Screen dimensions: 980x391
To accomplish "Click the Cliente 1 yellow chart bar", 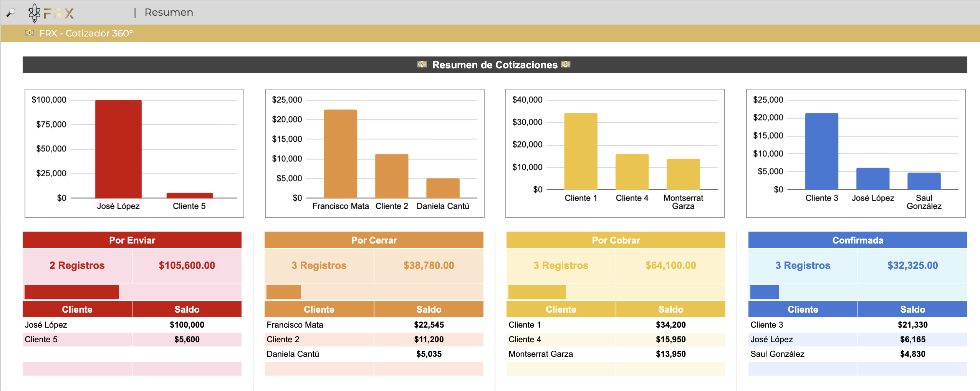I will [x=581, y=151].
